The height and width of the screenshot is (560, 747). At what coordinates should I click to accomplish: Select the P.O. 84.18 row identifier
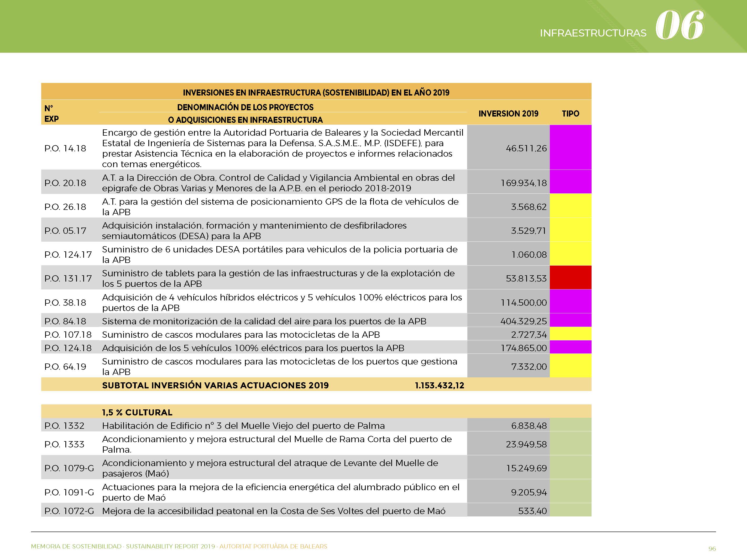pyautogui.click(x=65, y=321)
